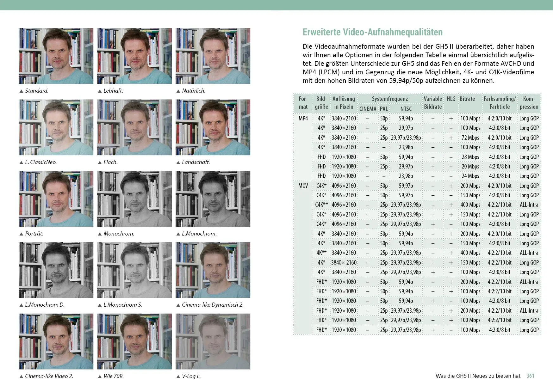Viewport: 553px width, 392px height.
Task: Click the Landschaft portrait thumbnail
Action: pyautogui.click(x=213, y=127)
